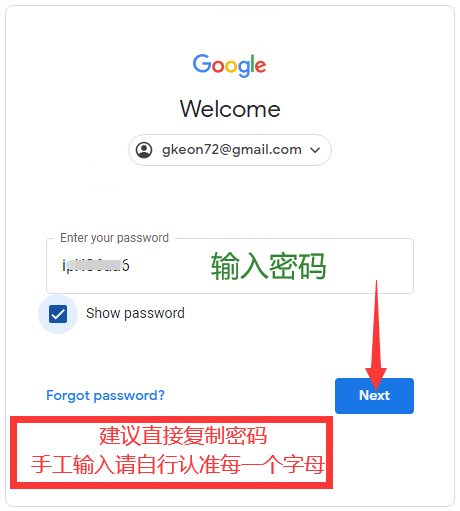The image size is (460, 511).
Task: Click the Google logo
Action: tap(229, 65)
